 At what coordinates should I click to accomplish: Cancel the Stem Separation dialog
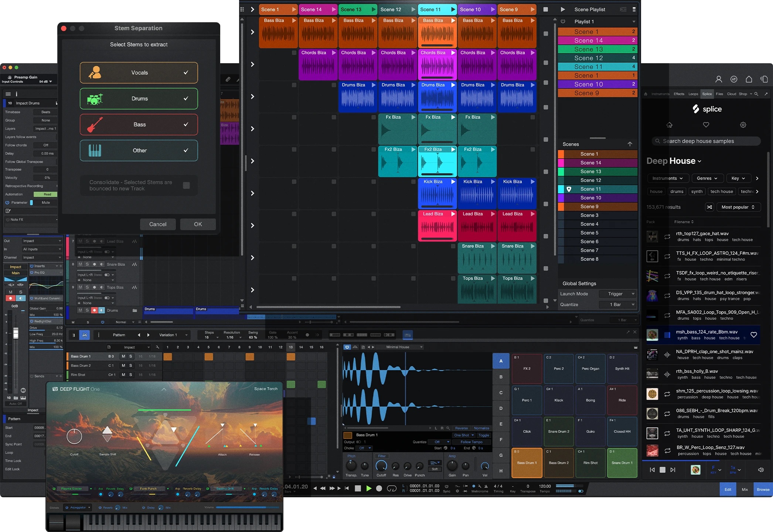(x=158, y=224)
